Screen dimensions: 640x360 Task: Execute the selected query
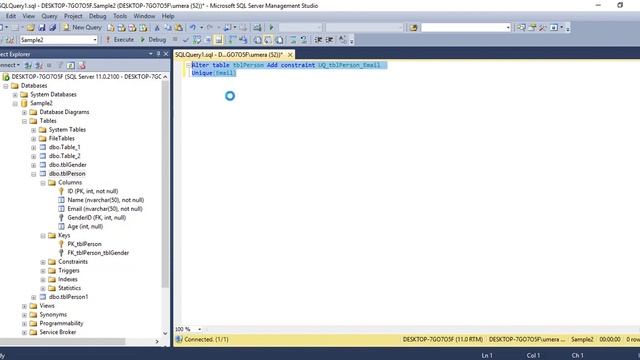click(120, 40)
